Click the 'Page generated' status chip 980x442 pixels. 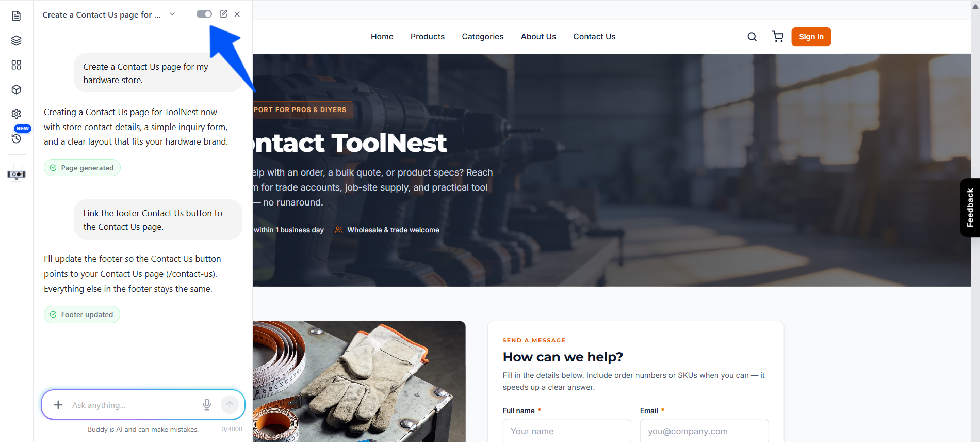click(x=83, y=168)
